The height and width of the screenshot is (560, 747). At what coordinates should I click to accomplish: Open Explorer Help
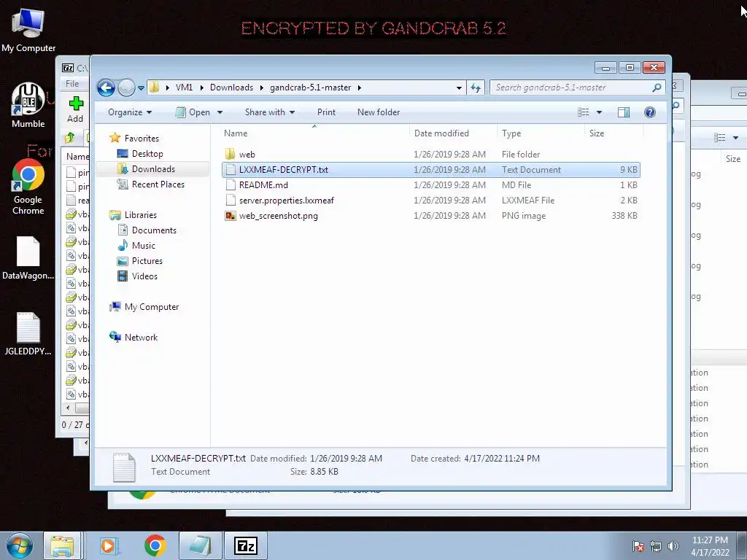[x=650, y=112]
